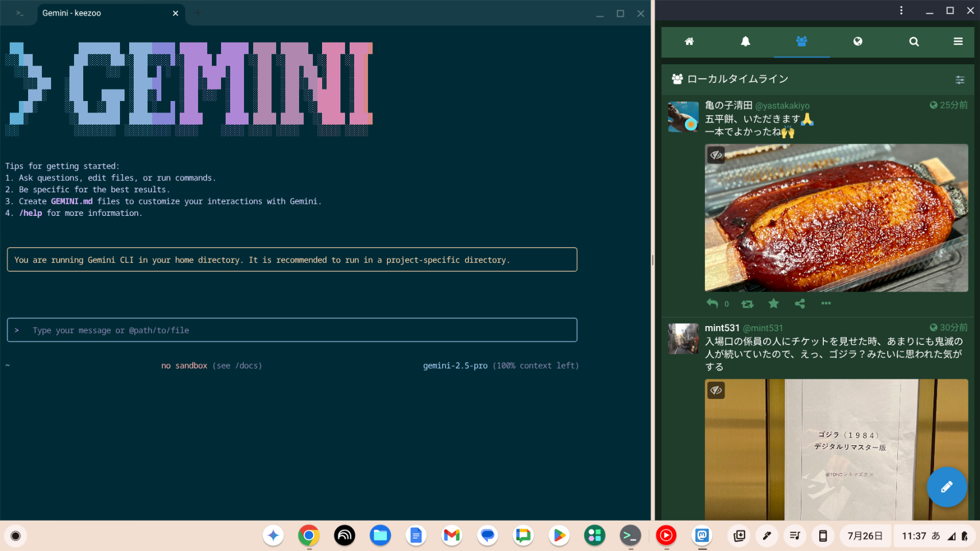Open 亀の子清田's profile avatar
Viewport: 980px width, 551px height.
click(x=683, y=117)
